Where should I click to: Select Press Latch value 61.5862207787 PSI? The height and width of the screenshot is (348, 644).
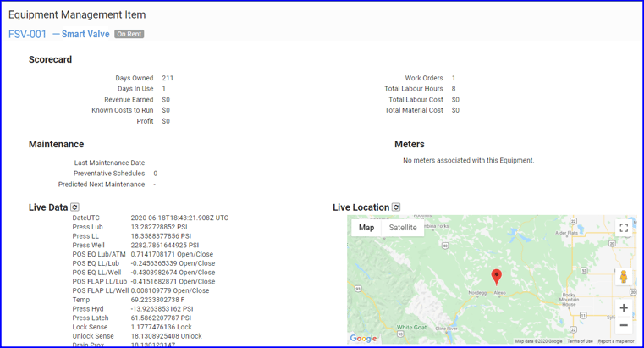point(161,318)
